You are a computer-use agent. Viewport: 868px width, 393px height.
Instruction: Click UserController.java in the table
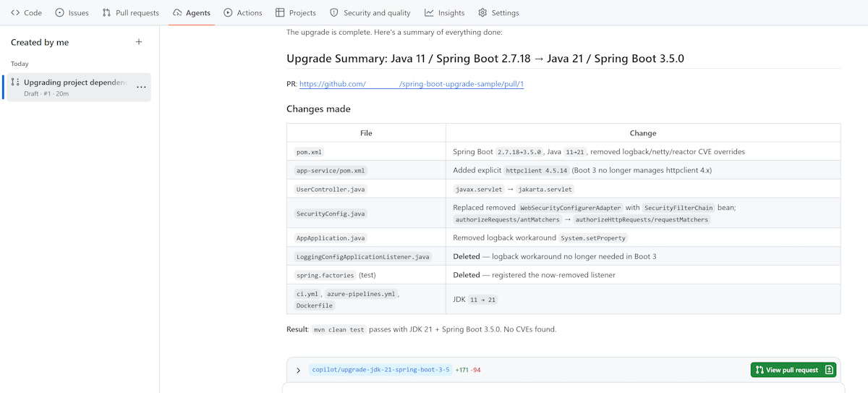(331, 190)
